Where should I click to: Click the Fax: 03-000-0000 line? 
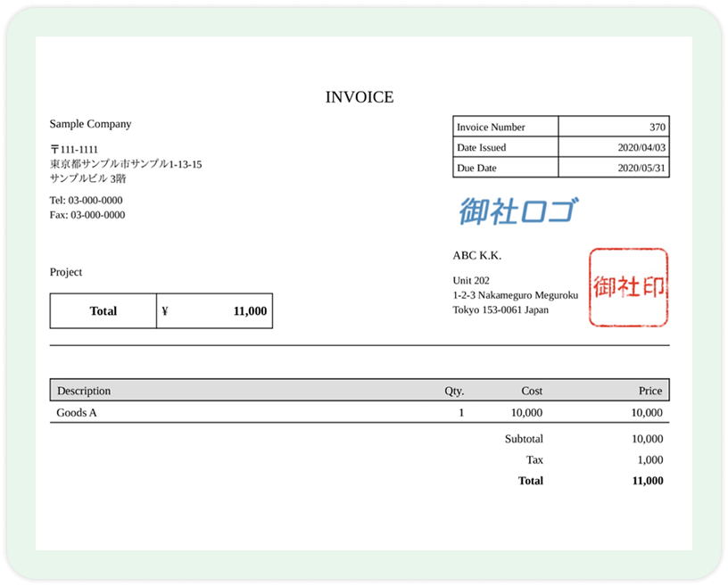click(x=87, y=215)
